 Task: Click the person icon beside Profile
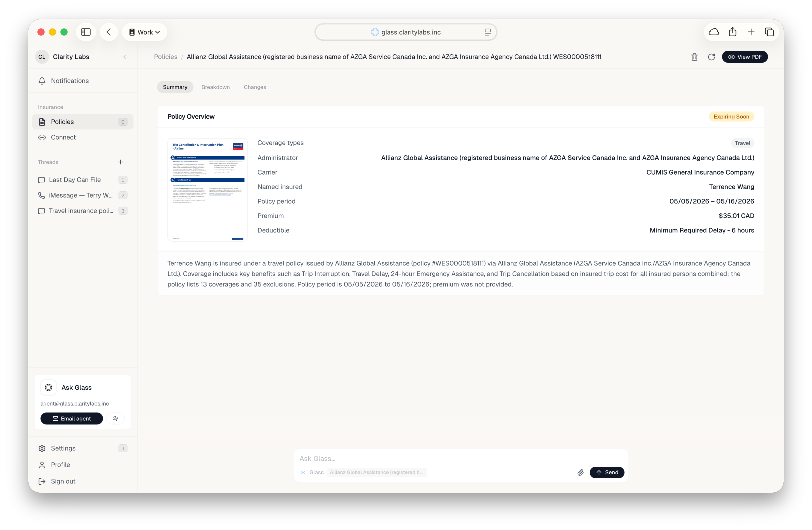(x=42, y=464)
